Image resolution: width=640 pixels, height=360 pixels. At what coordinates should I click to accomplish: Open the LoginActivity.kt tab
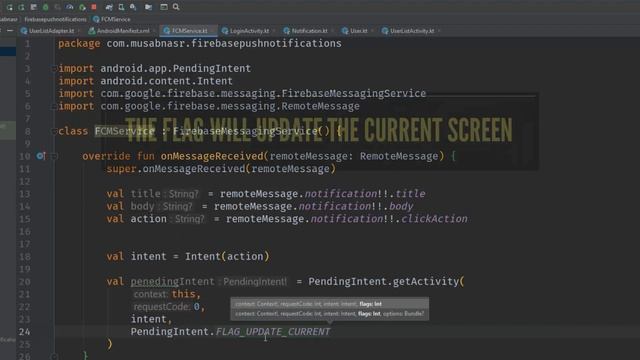[x=249, y=31]
